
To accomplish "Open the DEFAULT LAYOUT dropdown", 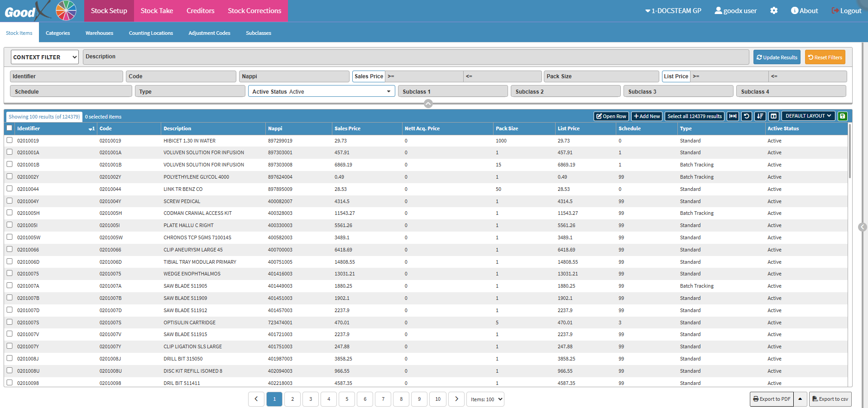I will tap(808, 116).
